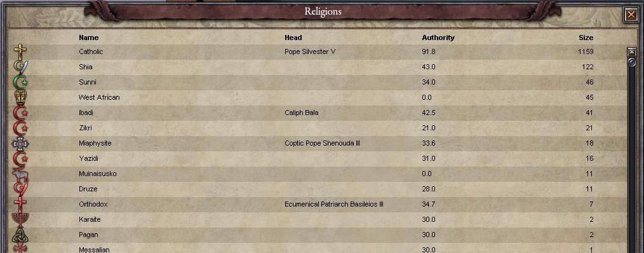This screenshot has height=253, width=644.
Task: Click the red Orthodox cross icon
Action: 20,204
